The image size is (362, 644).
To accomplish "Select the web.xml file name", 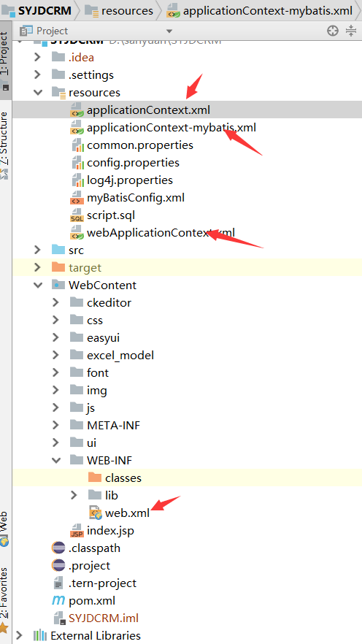I will click(127, 513).
